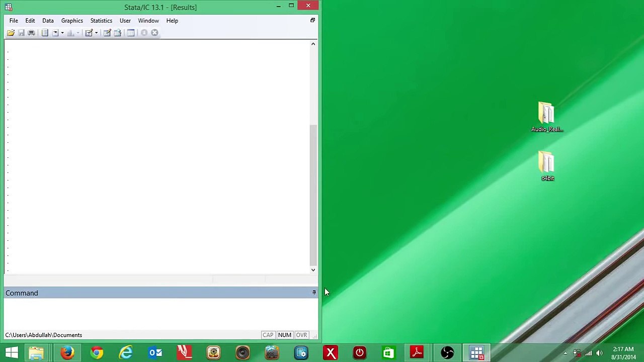Click the Log begin/close toolbar icon
This screenshot has height=362, width=644.
click(45, 33)
